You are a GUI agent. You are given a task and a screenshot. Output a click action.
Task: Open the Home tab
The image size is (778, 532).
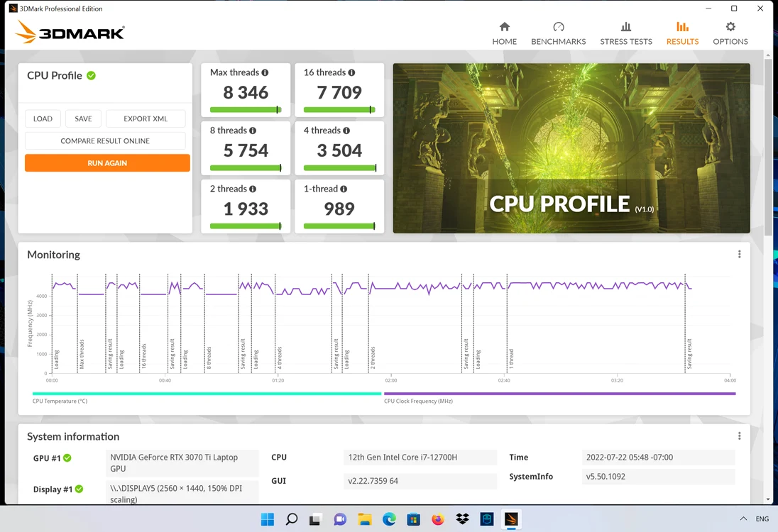pyautogui.click(x=504, y=33)
